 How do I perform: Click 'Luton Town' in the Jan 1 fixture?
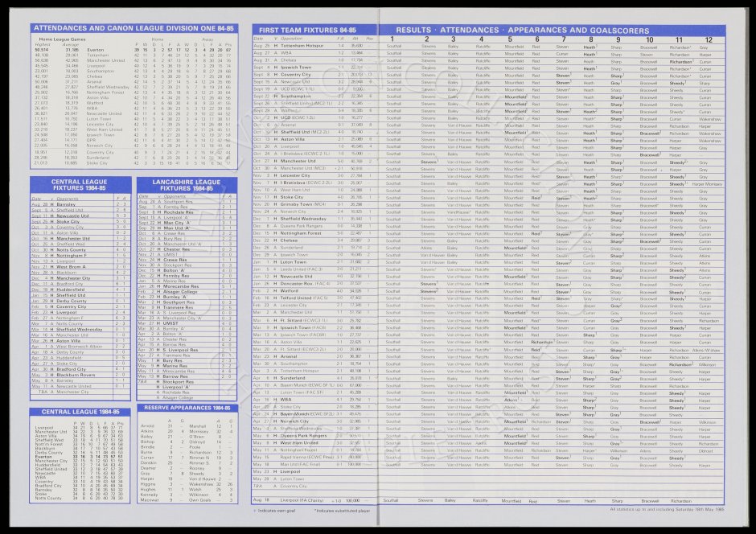293,262
